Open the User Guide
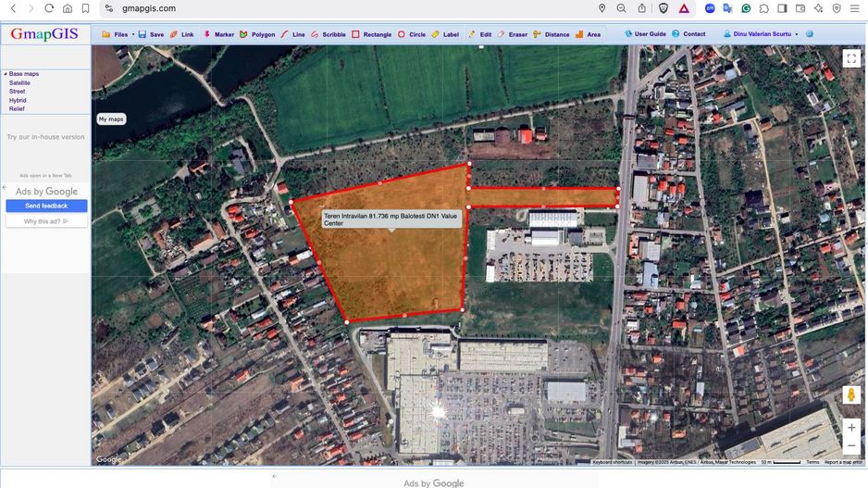This screenshot has height=488, width=868. coord(646,33)
